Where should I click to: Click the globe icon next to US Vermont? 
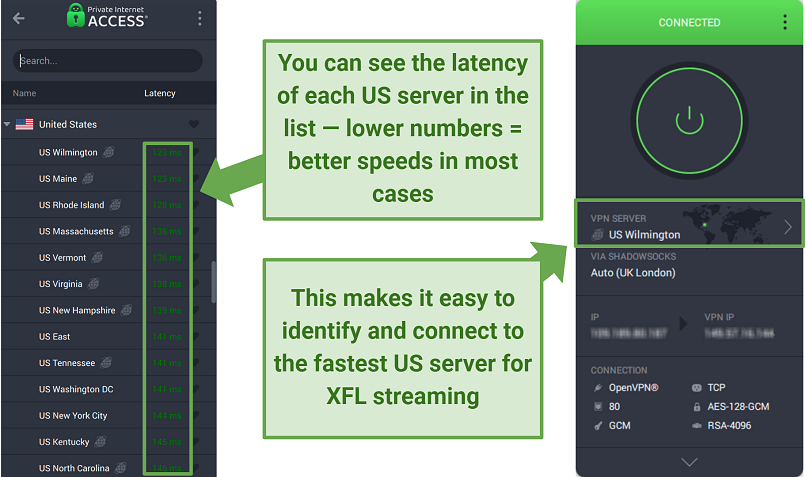(97, 257)
